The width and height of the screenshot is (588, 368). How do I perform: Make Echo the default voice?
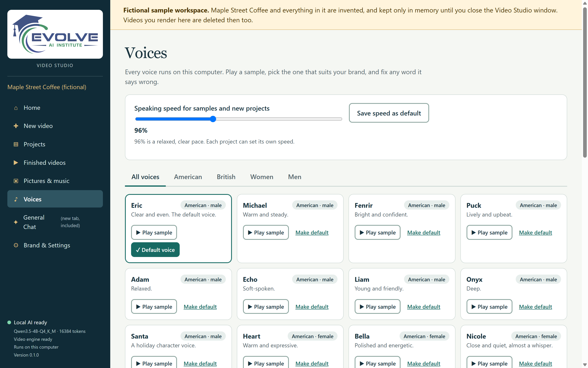312,307
